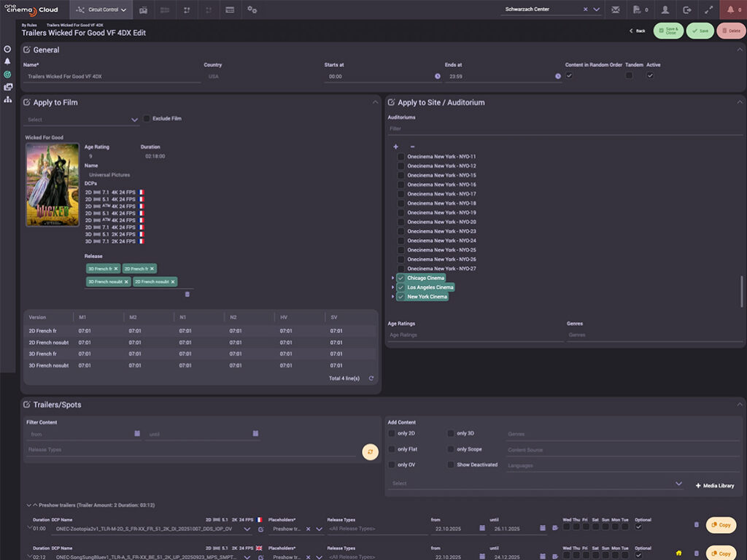This screenshot has width=747, height=560.
Task: Uncheck the Chicago Cinema checkbox
Action: pos(400,278)
